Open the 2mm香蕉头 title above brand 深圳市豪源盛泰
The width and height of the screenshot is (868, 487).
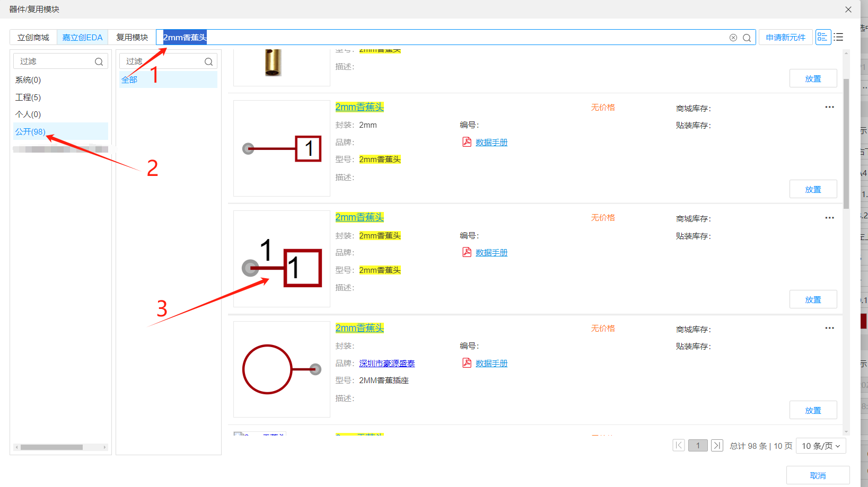pyautogui.click(x=360, y=328)
